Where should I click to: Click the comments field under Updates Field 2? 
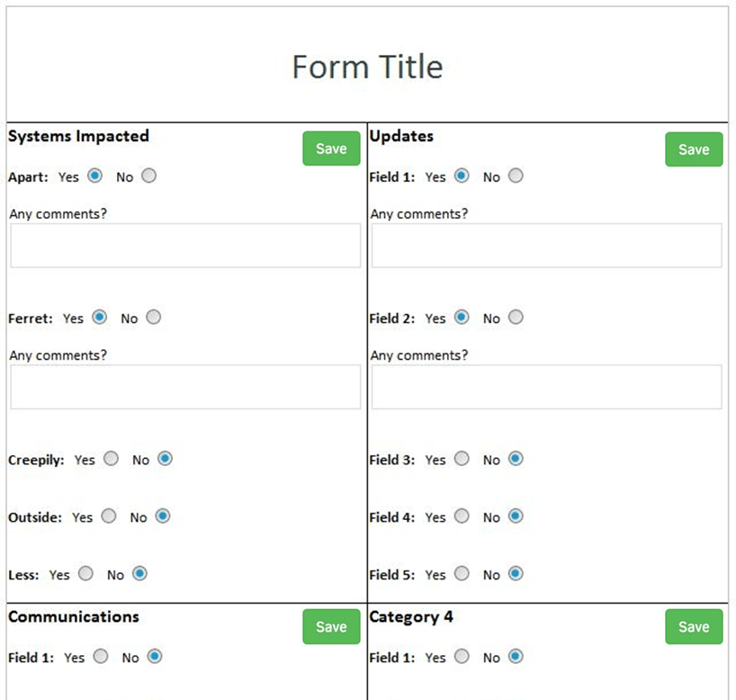click(546, 386)
